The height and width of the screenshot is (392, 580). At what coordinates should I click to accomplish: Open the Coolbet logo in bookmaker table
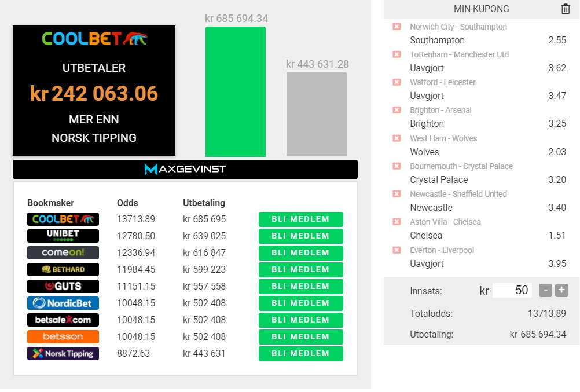pos(63,219)
